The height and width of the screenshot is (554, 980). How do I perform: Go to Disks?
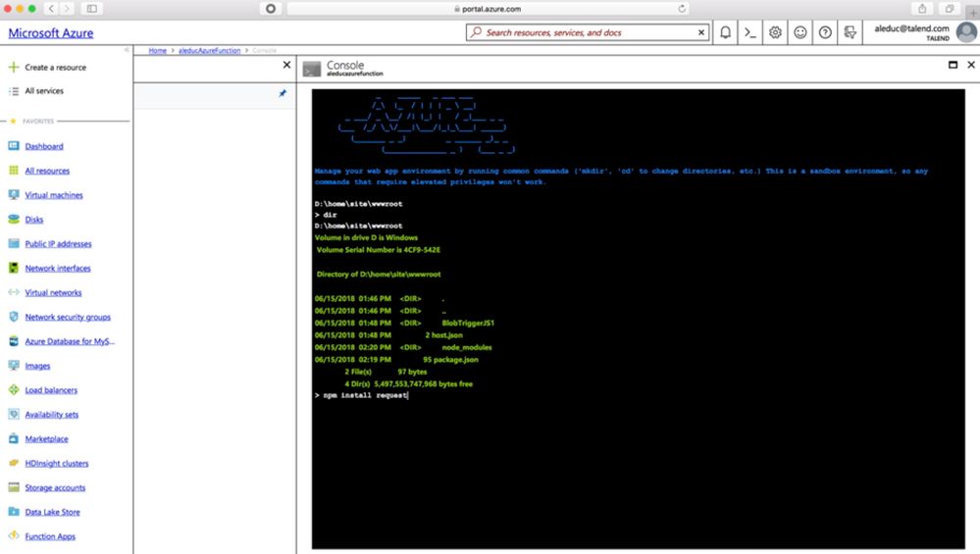pos(34,220)
